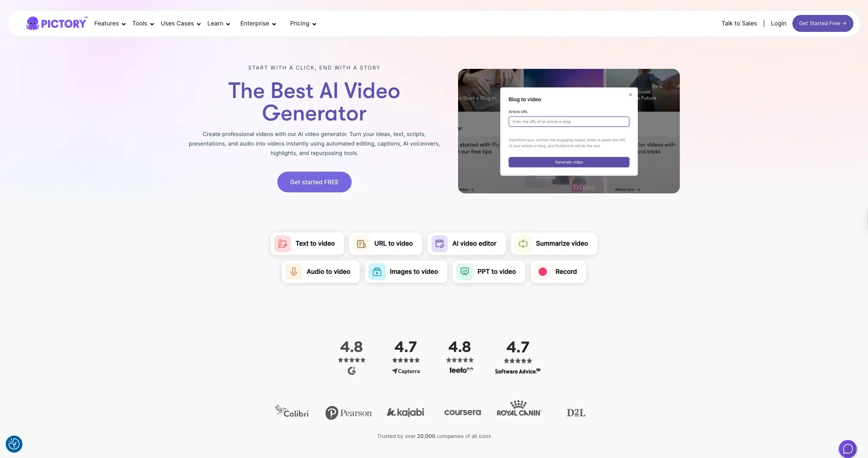Close the Blog to video dialog
The height and width of the screenshot is (458, 868).
click(630, 95)
